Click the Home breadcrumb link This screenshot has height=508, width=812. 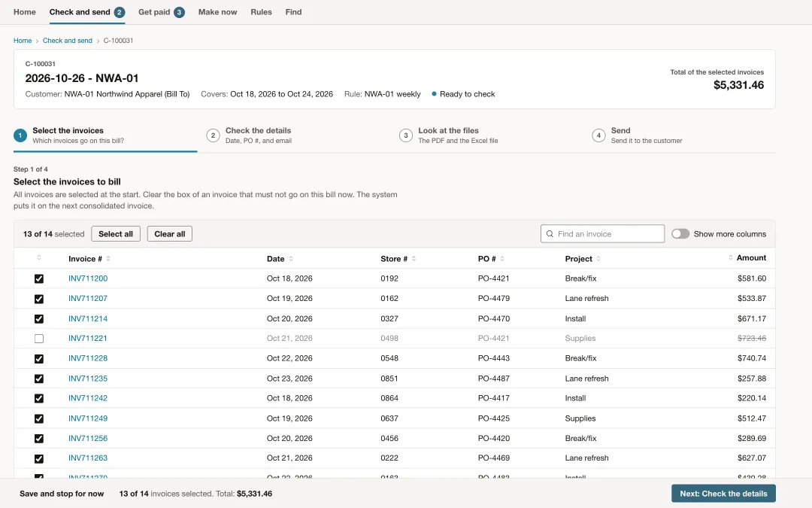23,41
